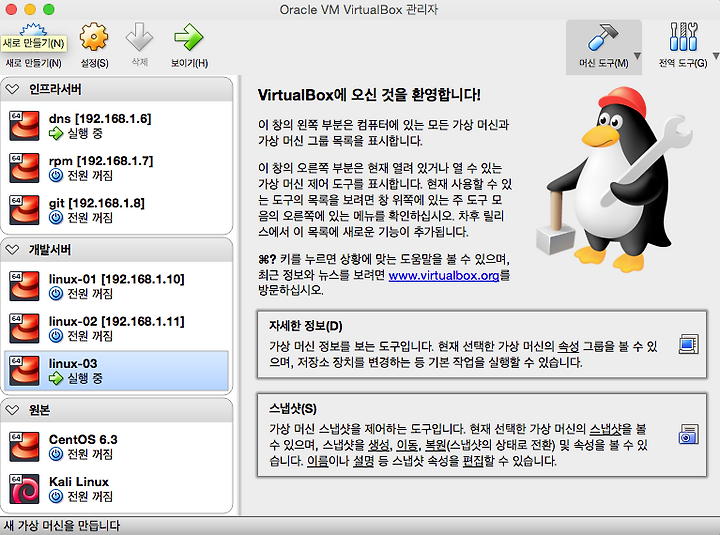Open the Global Tools dropdown arrow
Viewport: 720px width, 535px height.
716,56
